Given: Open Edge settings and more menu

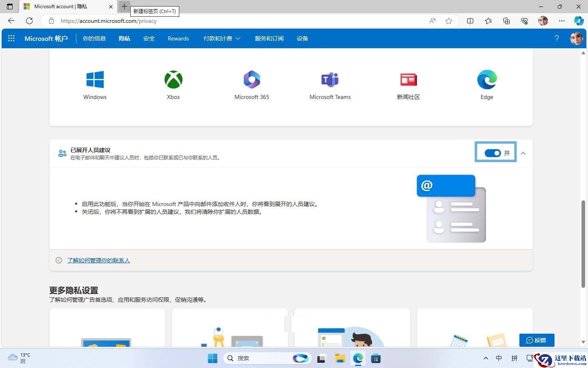Looking at the screenshot, I should [x=562, y=21].
